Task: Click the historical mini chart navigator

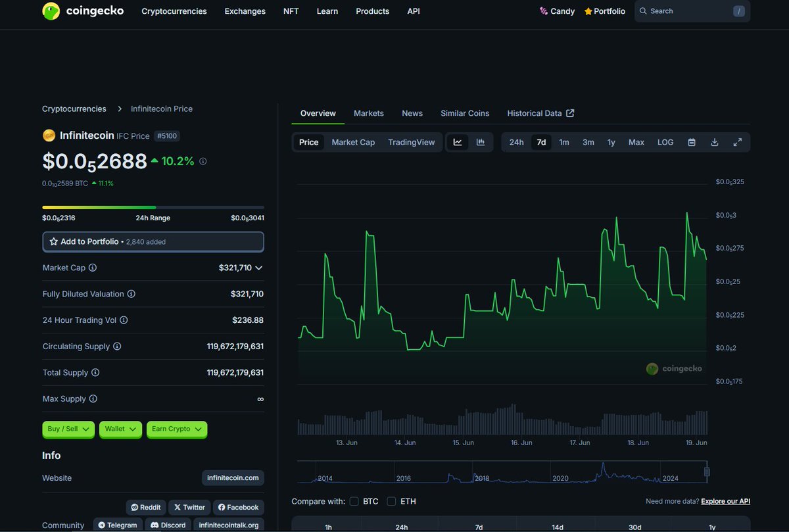Action: tap(502, 472)
